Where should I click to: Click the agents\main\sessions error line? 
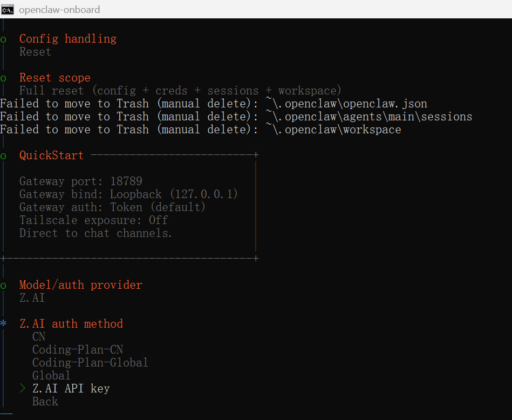236,117
